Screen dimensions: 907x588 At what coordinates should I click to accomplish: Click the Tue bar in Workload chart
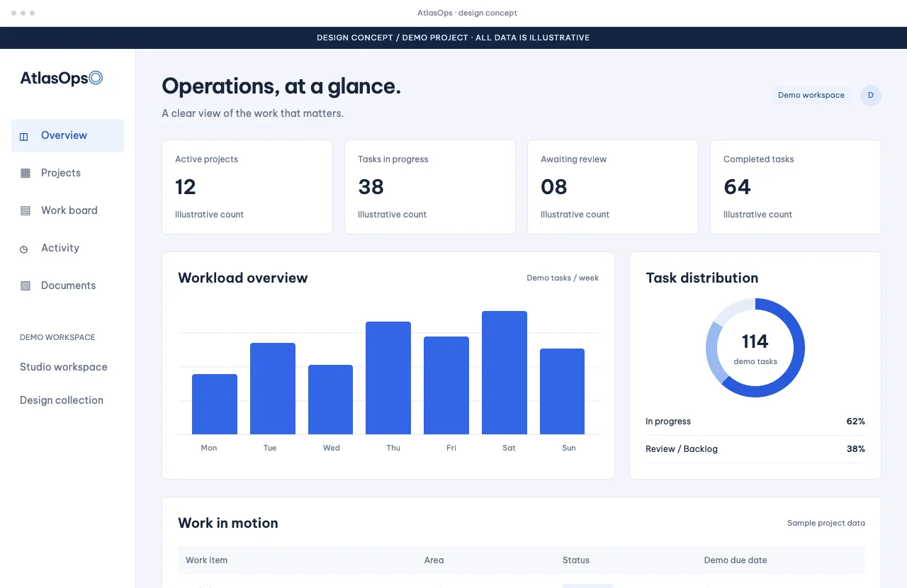[273, 388]
